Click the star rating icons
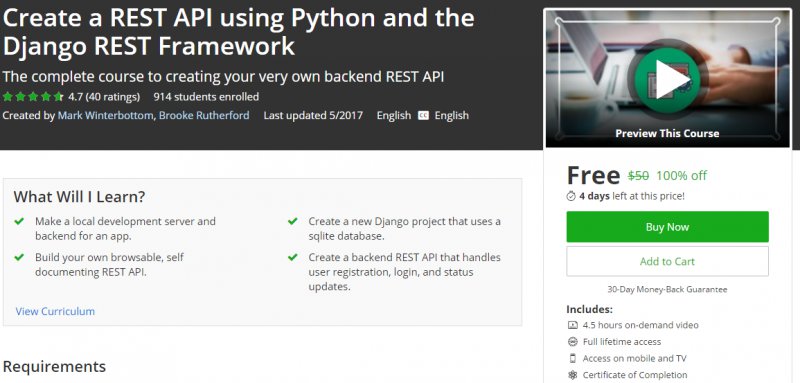This screenshot has height=383, width=800. 33,96
